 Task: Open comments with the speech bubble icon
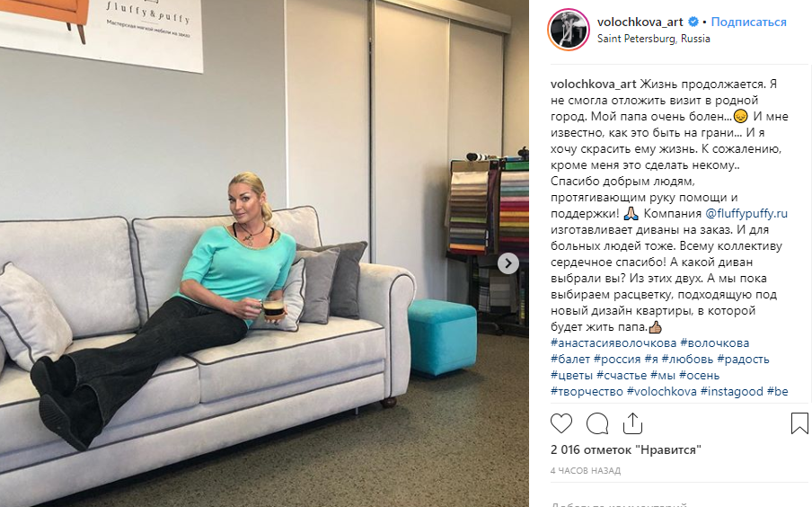click(597, 423)
